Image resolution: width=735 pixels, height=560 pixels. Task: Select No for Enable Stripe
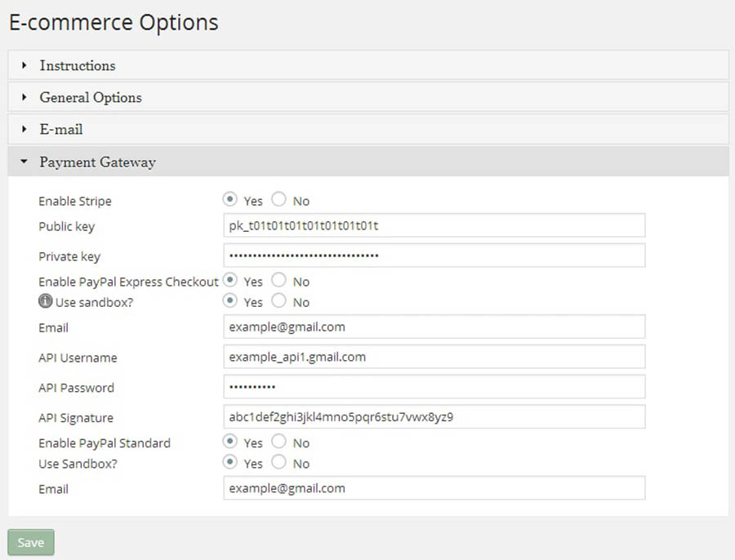click(x=278, y=200)
